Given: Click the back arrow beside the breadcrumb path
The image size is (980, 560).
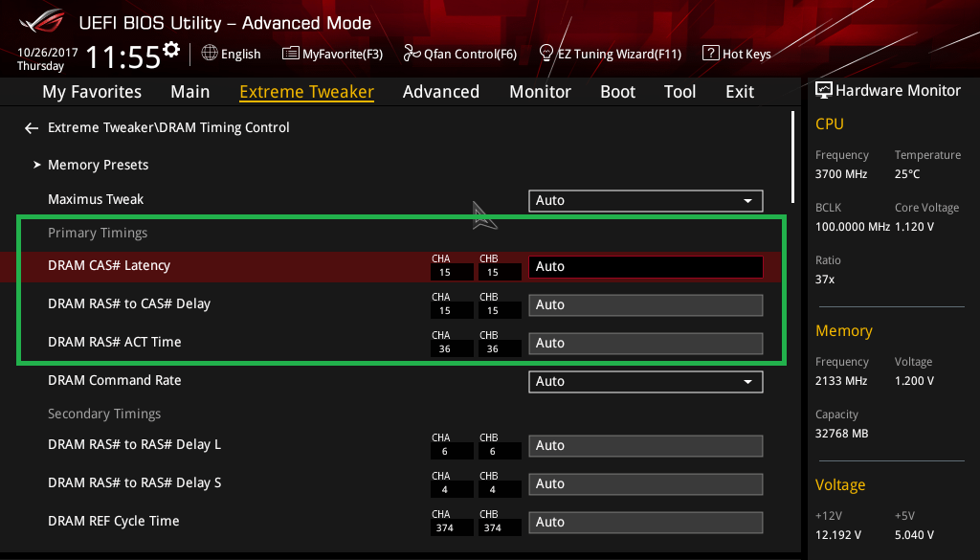Looking at the screenshot, I should (x=32, y=128).
